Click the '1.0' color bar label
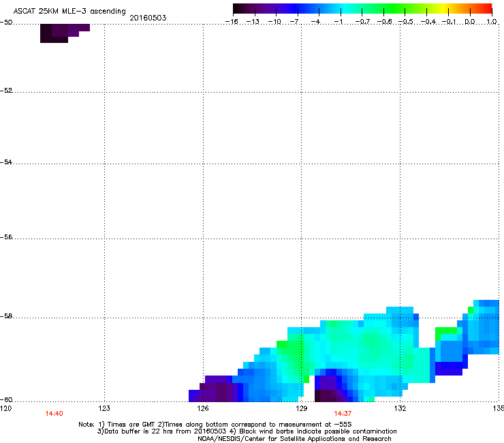 point(492,22)
